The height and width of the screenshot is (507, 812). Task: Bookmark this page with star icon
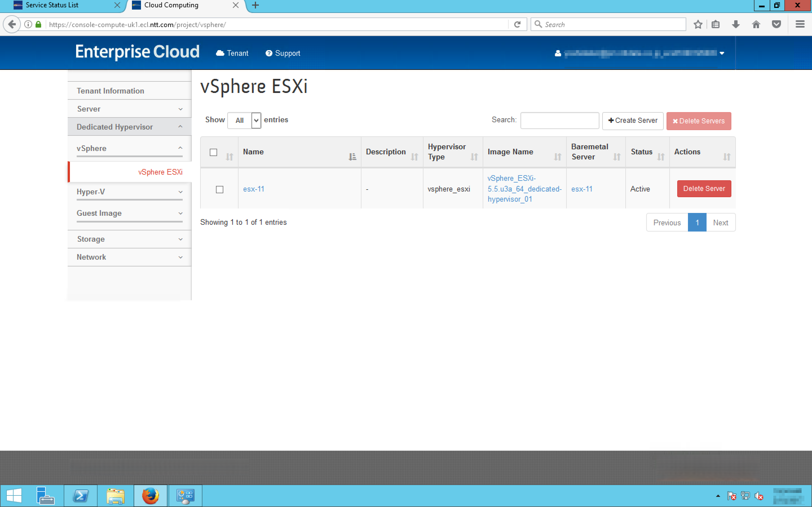click(x=698, y=25)
